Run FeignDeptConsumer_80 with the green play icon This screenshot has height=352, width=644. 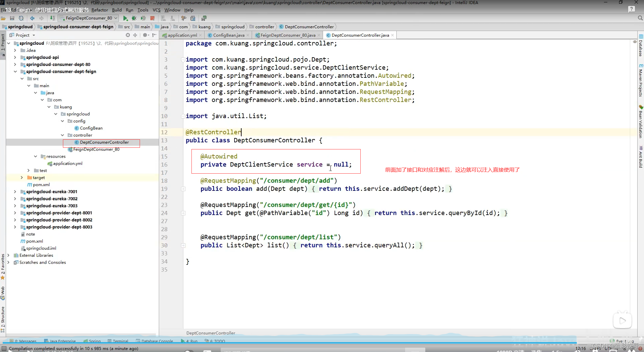point(126,18)
